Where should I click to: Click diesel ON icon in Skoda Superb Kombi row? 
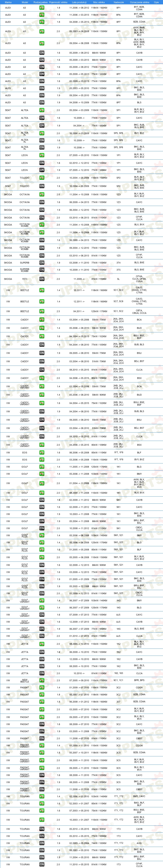[42, 270]
